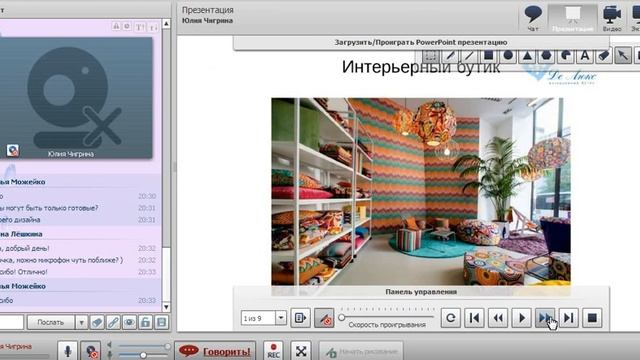The width and height of the screenshot is (640, 360).
Task: Click the Говорить! button
Action: [215, 351]
